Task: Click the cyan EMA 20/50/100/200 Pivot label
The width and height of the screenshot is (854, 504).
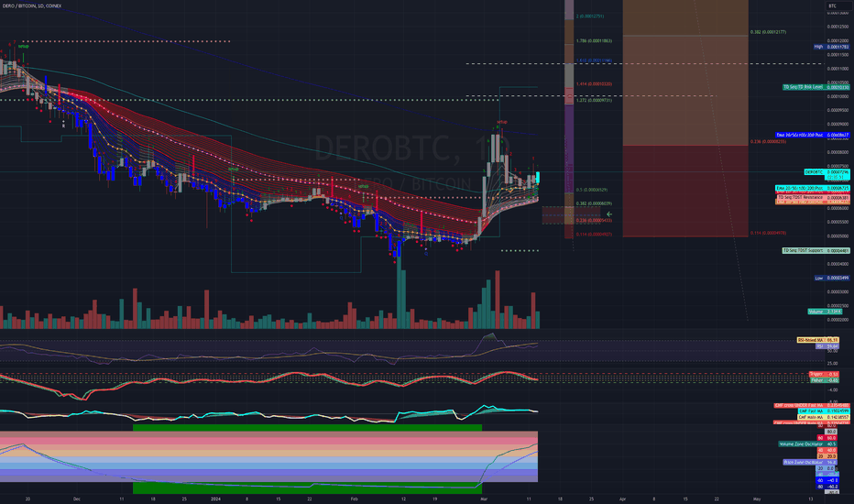Action: pyautogui.click(x=812, y=188)
